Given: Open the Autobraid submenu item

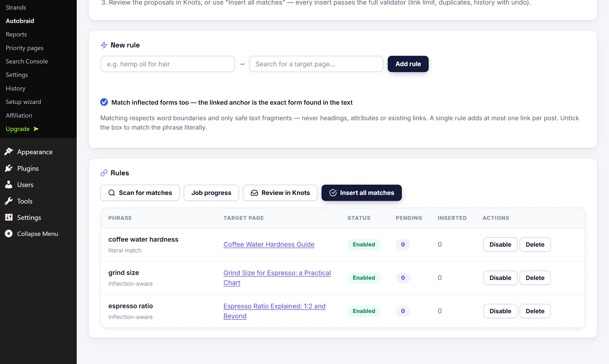Looking at the screenshot, I should pos(20,21).
